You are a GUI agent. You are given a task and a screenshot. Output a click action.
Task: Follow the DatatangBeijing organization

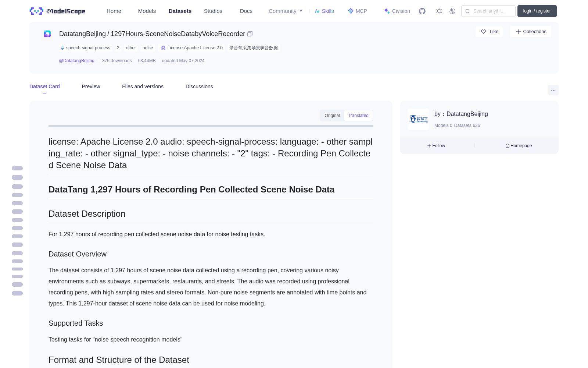[436, 146]
